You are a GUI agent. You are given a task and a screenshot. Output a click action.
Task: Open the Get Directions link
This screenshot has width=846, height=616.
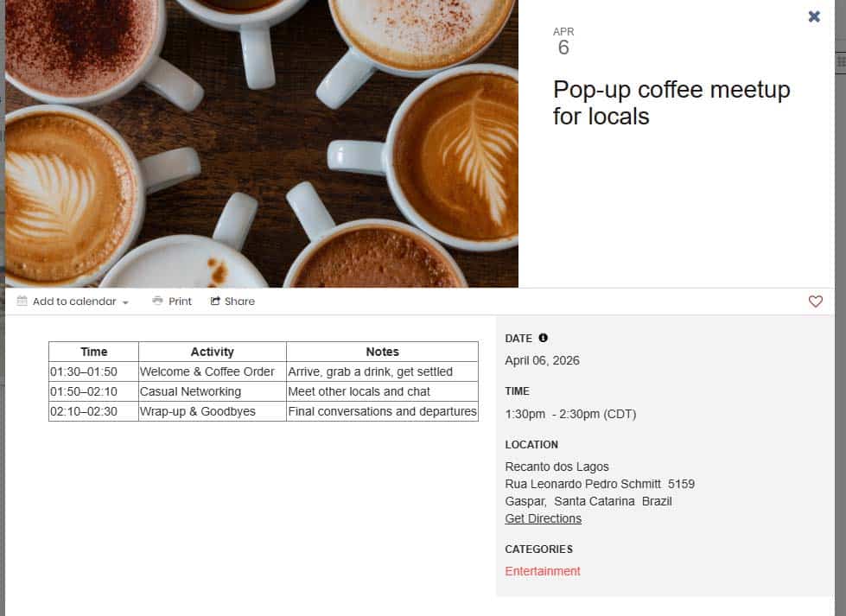click(543, 518)
